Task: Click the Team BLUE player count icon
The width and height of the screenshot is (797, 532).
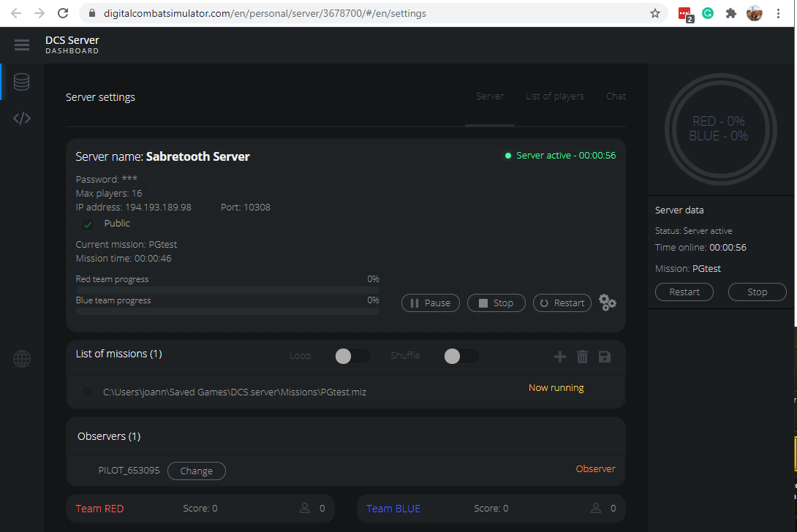Action: click(x=596, y=508)
